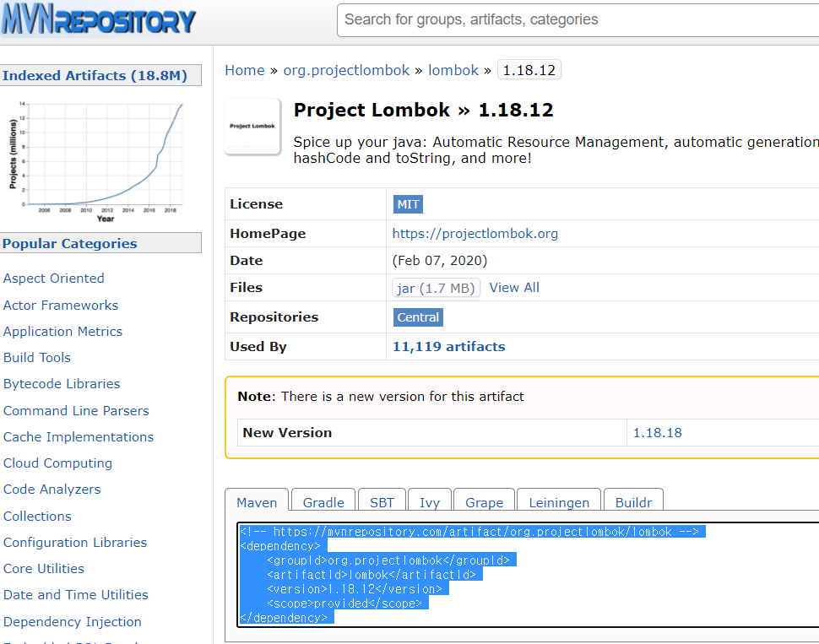Switch to the Buildr tab
Viewport: 819px width, 644px height.
pyautogui.click(x=633, y=502)
